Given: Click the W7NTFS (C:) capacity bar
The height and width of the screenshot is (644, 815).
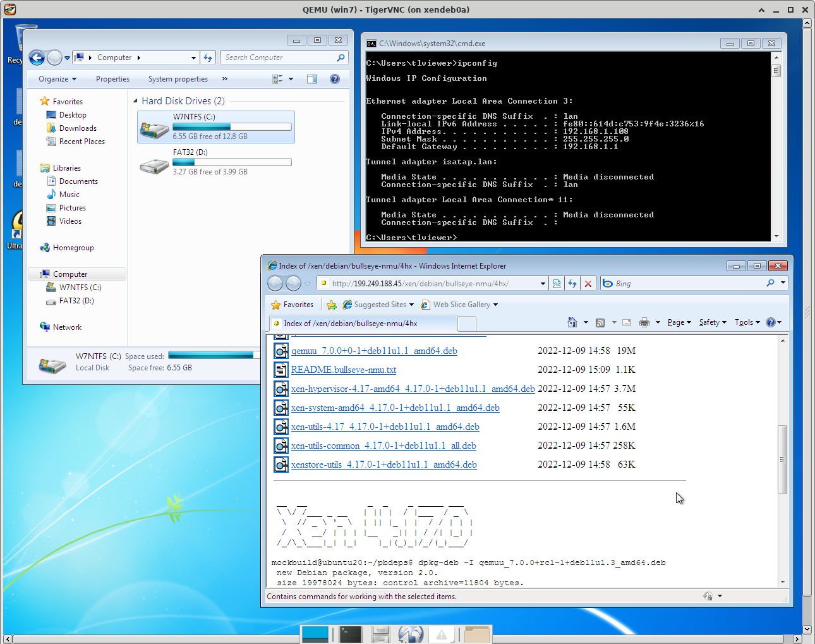Looking at the screenshot, I should 232,127.
